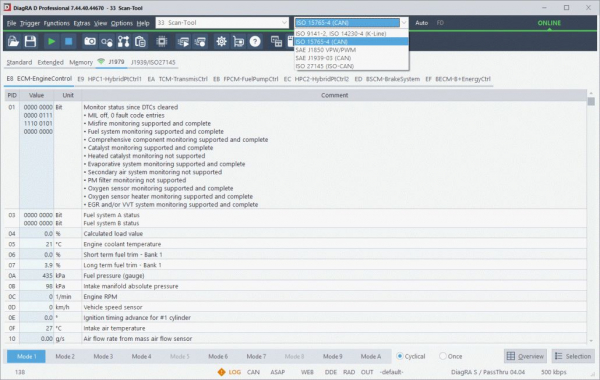
Task: Select the EB FPCM-FuelPumpCtrl tab
Action: (x=246, y=79)
